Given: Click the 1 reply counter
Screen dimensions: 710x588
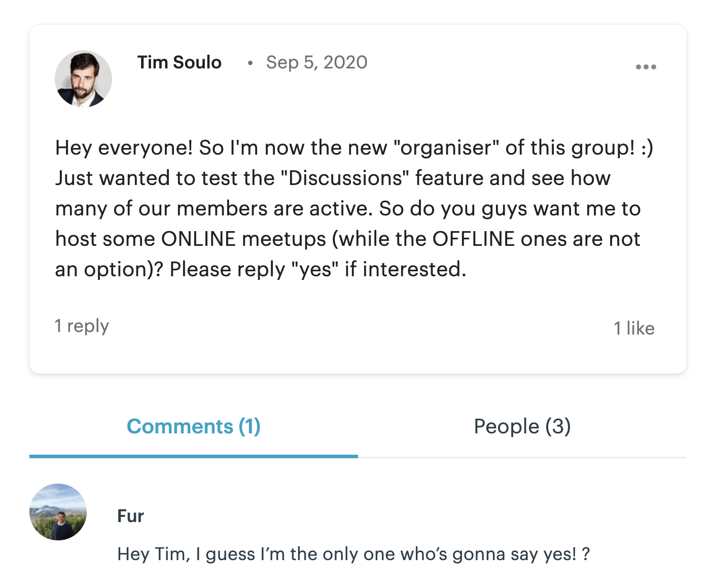Looking at the screenshot, I should (x=82, y=326).
